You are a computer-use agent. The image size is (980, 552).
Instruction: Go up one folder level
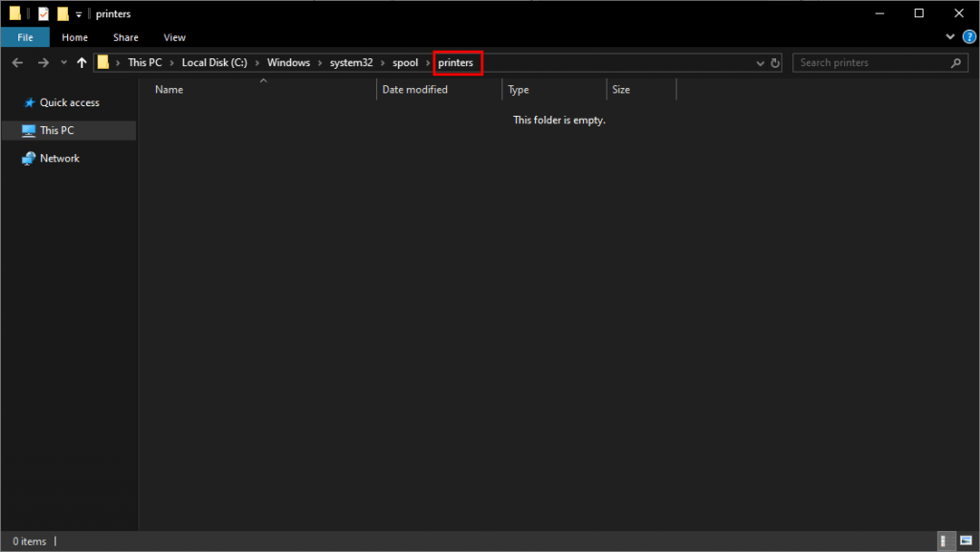[x=81, y=63]
